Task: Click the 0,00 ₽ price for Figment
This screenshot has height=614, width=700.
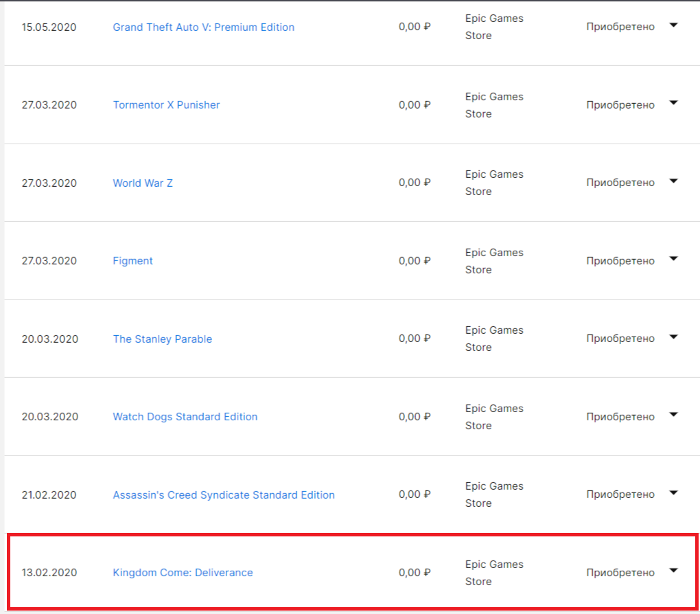Action: click(415, 261)
